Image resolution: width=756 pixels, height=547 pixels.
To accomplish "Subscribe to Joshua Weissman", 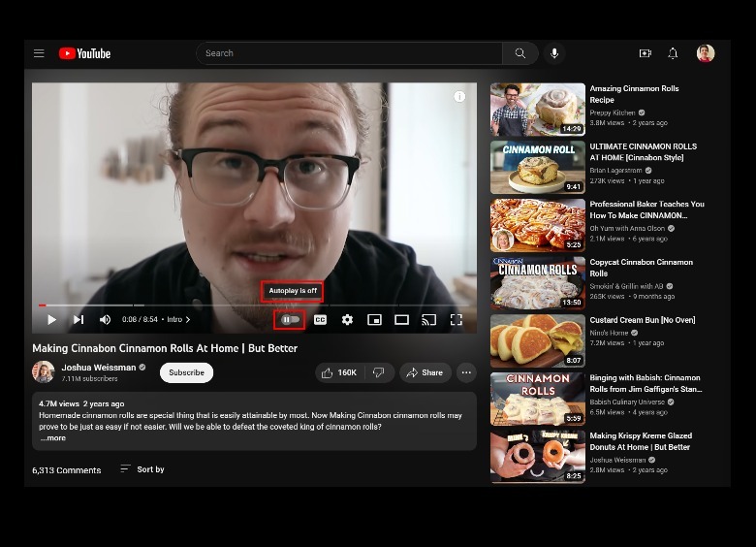I will (x=186, y=372).
